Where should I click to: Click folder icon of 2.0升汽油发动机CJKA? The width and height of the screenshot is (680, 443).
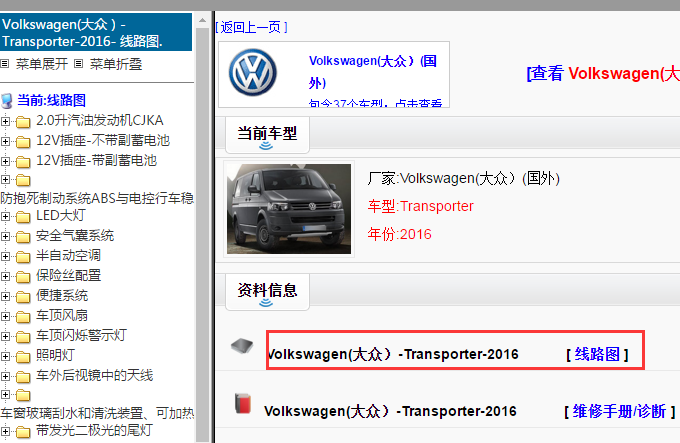23,122
